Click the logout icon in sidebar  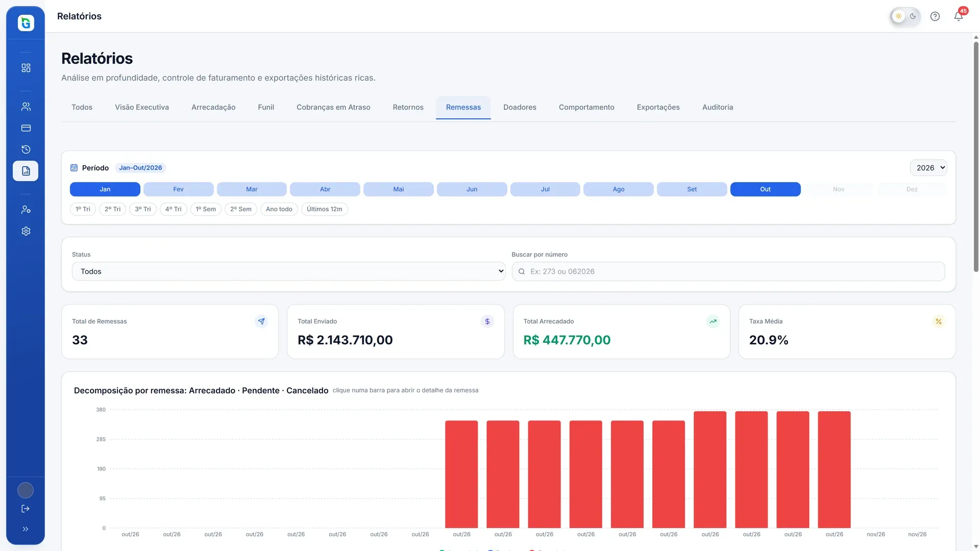click(x=26, y=509)
